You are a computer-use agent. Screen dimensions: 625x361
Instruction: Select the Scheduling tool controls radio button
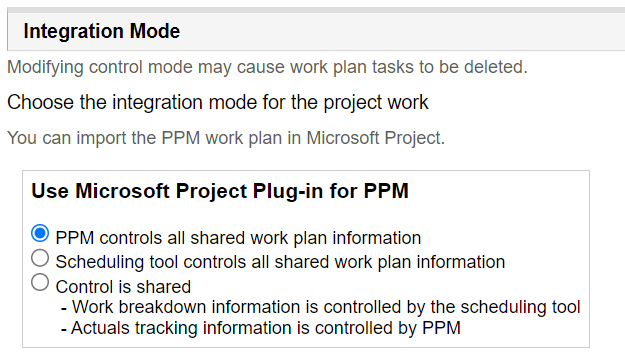click(x=40, y=258)
